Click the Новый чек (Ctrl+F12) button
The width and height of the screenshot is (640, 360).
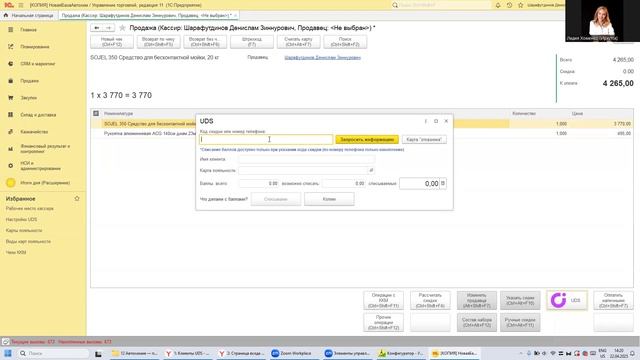(x=111, y=42)
